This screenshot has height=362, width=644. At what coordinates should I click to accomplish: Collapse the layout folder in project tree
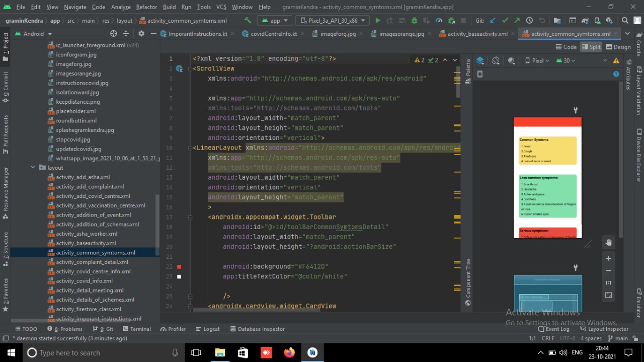[33, 168]
